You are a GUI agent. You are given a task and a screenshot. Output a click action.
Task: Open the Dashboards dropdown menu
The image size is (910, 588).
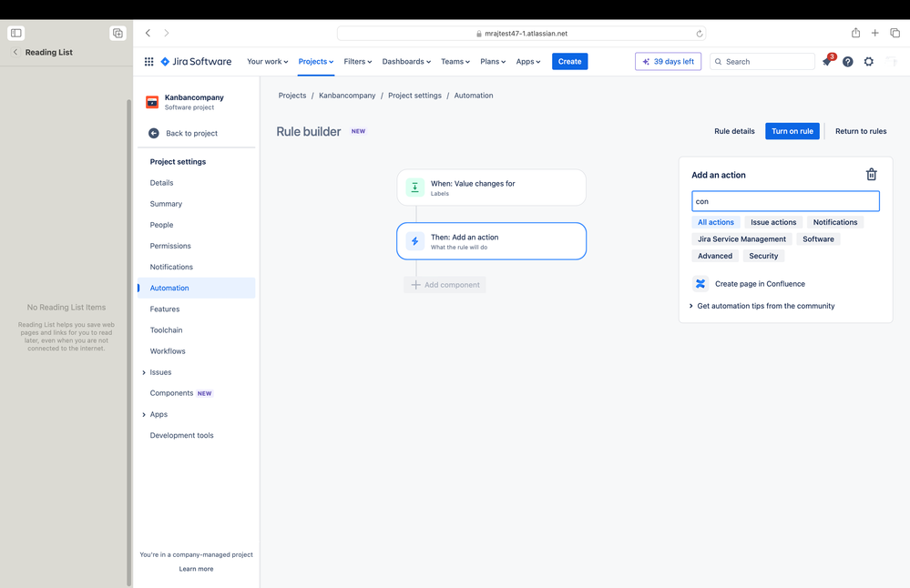[406, 62]
